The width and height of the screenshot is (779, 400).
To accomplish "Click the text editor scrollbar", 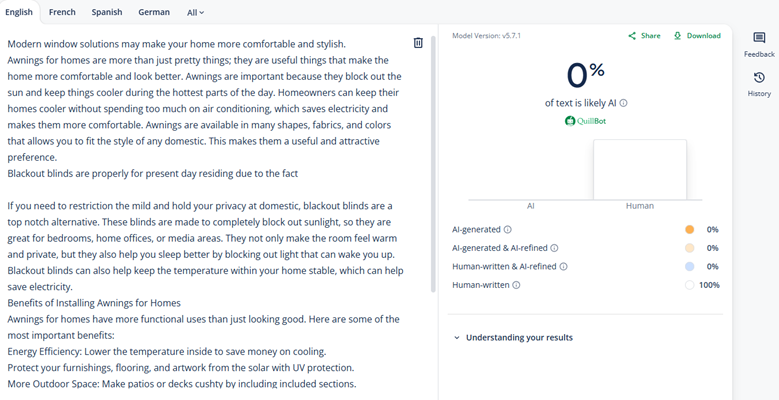I will tap(433, 160).
